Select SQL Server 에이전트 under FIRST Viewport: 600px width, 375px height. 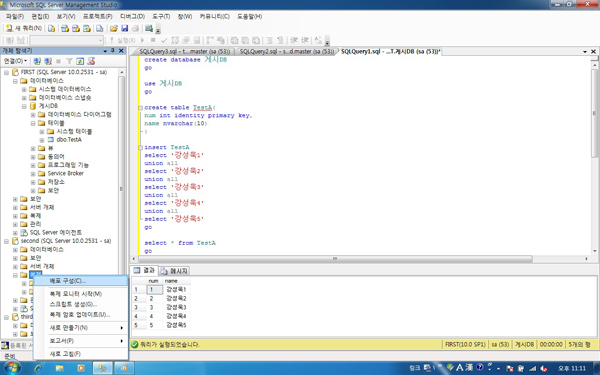pyautogui.click(x=56, y=232)
